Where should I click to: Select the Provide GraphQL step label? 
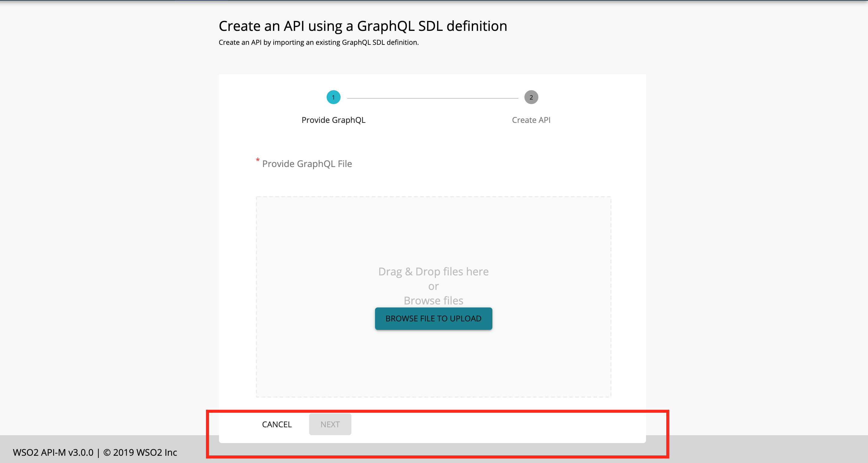pyautogui.click(x=333, y=120)
